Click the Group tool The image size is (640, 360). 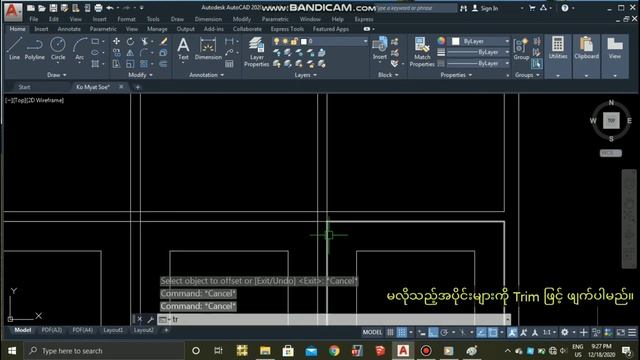click(x=521, y=49)
